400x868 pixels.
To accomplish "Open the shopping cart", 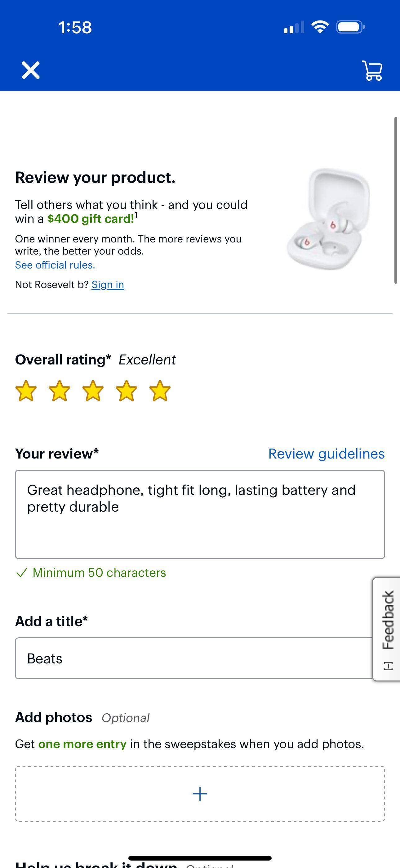I will (372, 70).
